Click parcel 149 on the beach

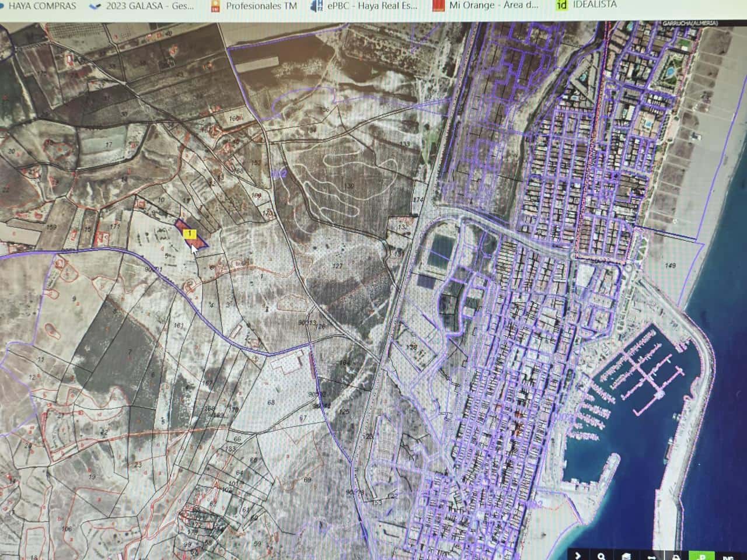[x=670, y=266]
